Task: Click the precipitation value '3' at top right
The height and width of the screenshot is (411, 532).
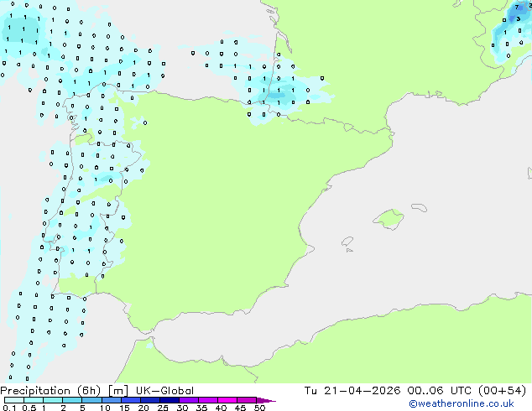Action: coord(518,19)
